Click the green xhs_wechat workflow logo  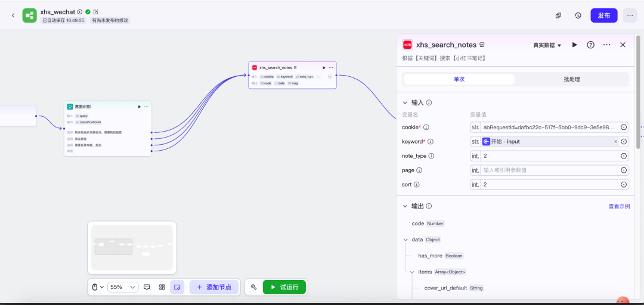point(30,15)
